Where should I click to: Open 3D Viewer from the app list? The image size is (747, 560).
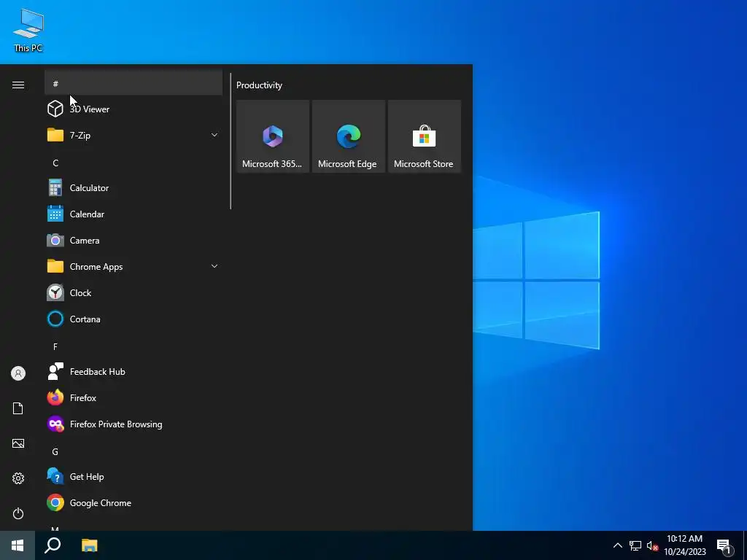tap(133, 109)
